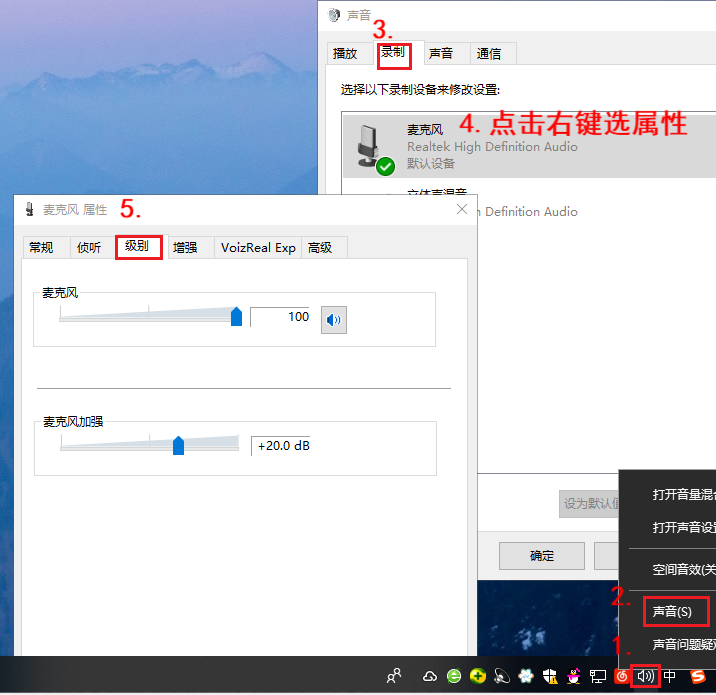This screenshot has width=716, height=695.
Task: Click the volume speaker icon in the taskbar
Action: (x=646, y=676)
